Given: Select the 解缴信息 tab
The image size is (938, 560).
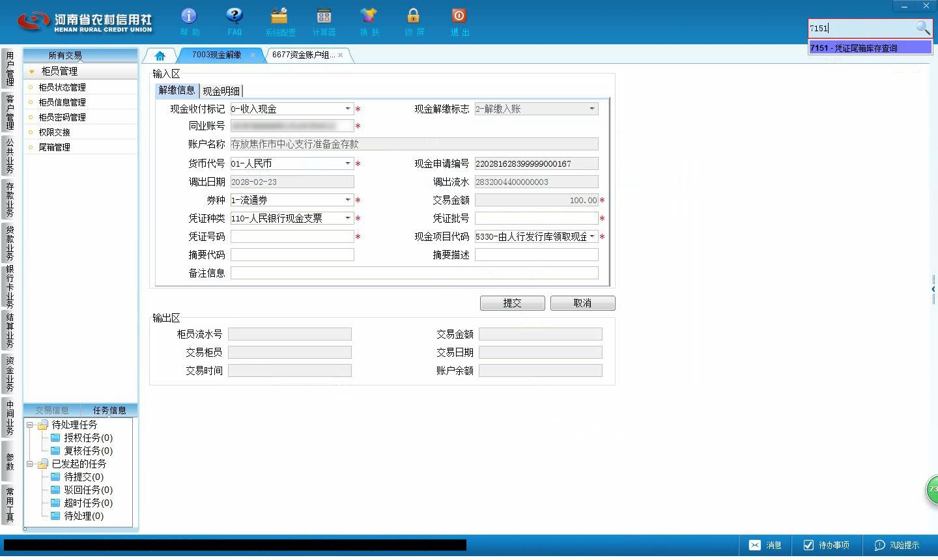Looking at the screenshot, I should (177, 91).
